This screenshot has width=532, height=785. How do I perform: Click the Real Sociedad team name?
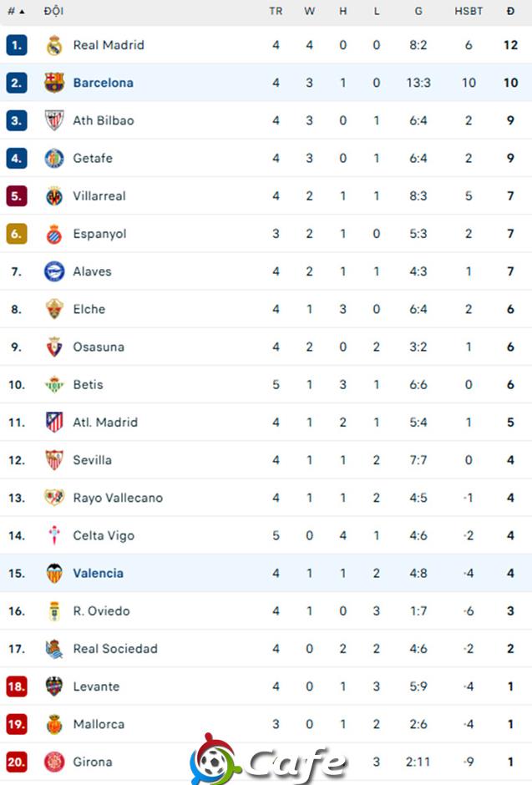click(x=115, y=649)
